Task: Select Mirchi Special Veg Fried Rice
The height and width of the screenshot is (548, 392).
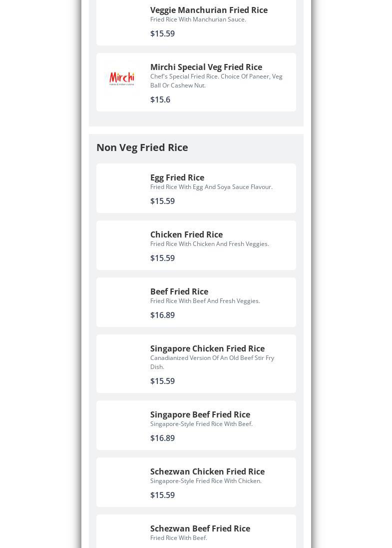Action: pyautogui.click(x=206, y=67)
